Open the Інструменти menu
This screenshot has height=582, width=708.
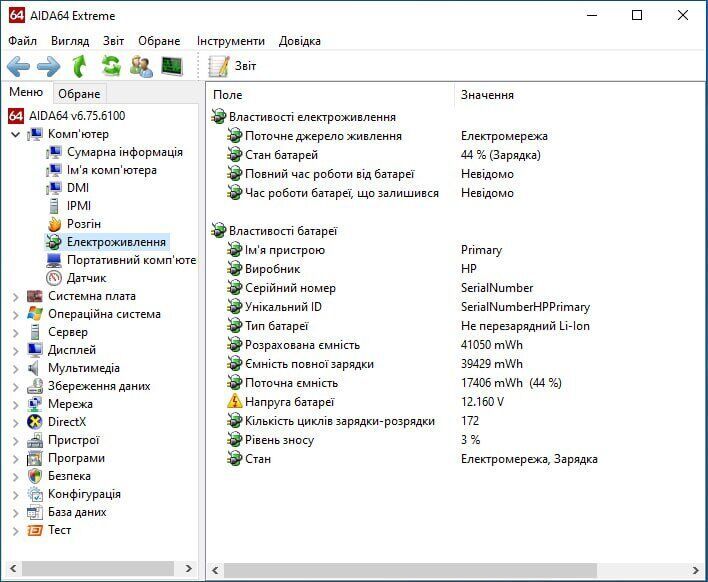click(231, 41)
